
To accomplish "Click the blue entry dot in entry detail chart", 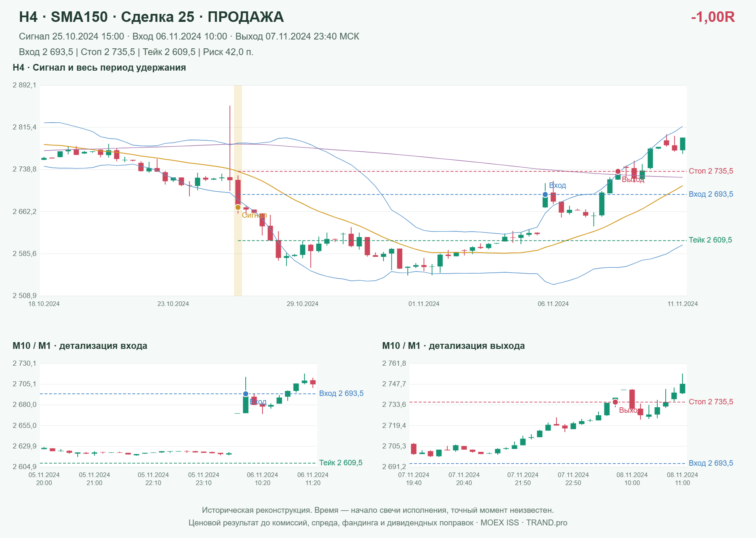I will [246, 394].
